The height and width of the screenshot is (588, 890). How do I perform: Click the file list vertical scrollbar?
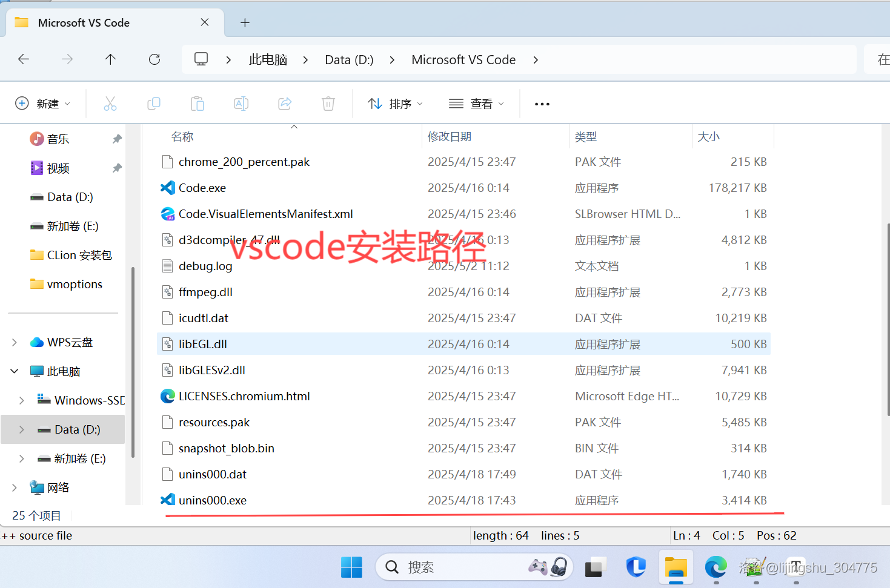pos(888,320)
